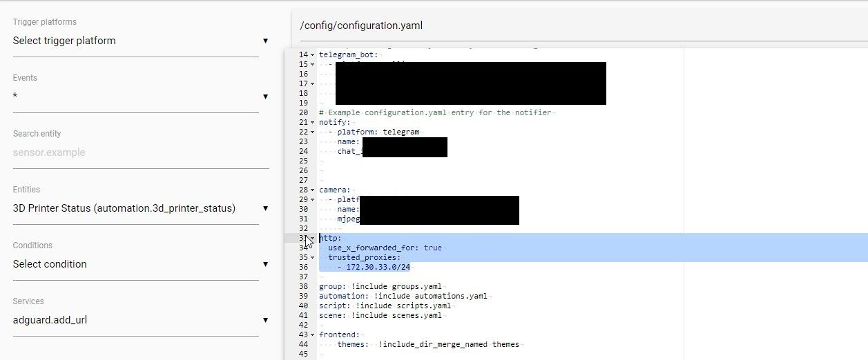Click 'group: !include groups.yaml' line

(x=380, y=286)
